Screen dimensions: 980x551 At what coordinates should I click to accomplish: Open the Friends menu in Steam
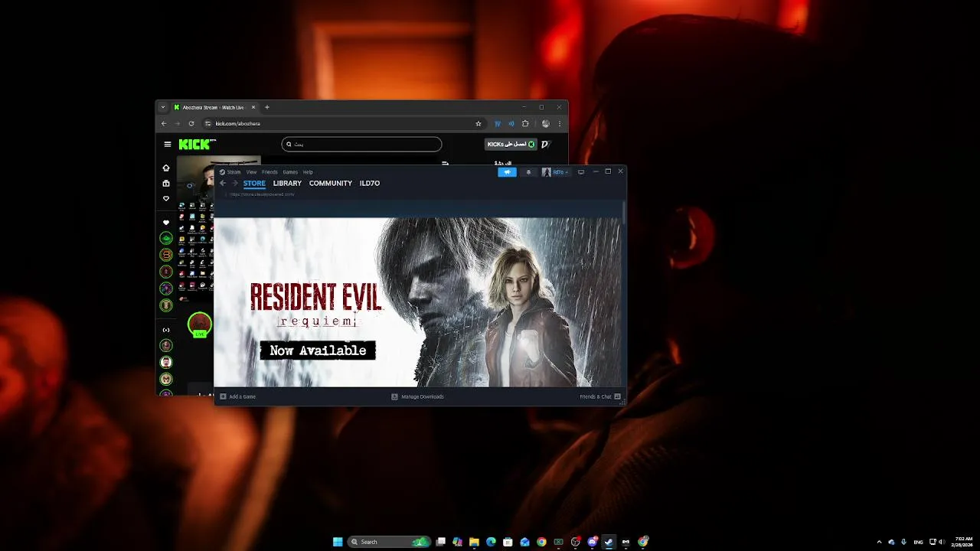(x=269, y=172)
